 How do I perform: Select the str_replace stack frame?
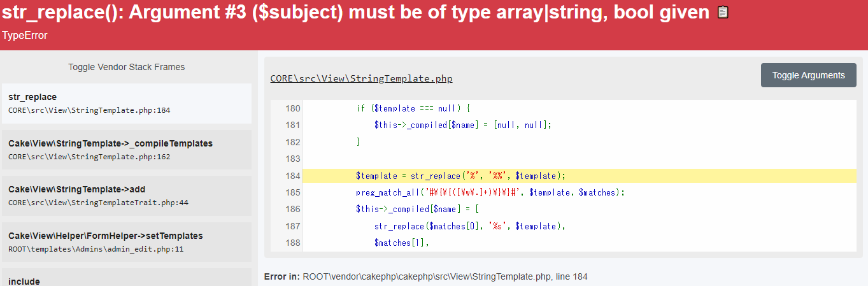tap(127, 103)
